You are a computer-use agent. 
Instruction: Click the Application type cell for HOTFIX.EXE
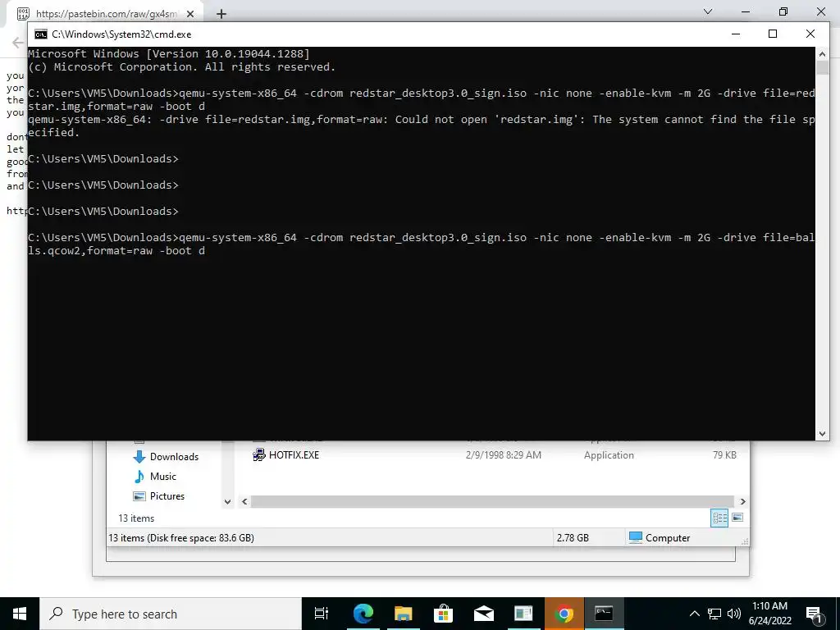coord(609,454)
